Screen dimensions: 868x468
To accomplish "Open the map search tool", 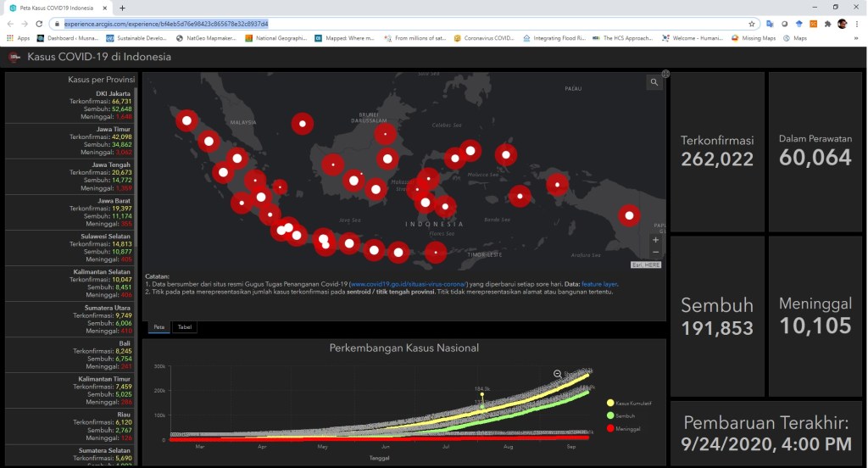I will coord(654,82).
